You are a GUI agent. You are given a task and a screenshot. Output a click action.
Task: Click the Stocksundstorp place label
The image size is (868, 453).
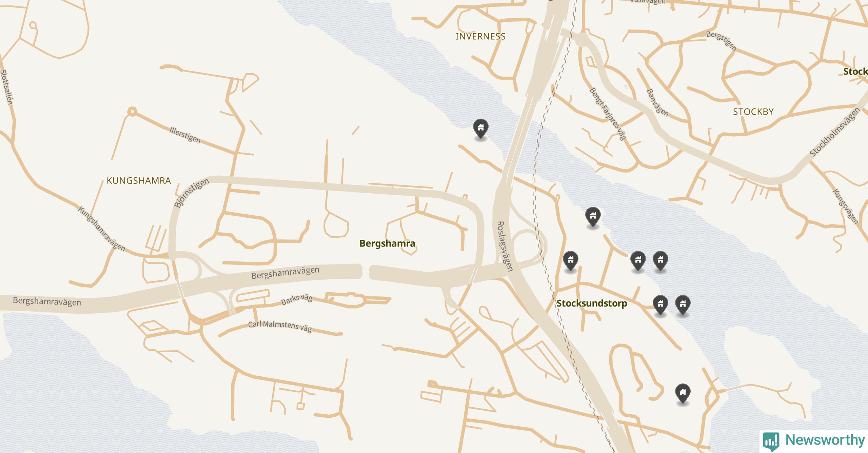click(x=592, y=303)
